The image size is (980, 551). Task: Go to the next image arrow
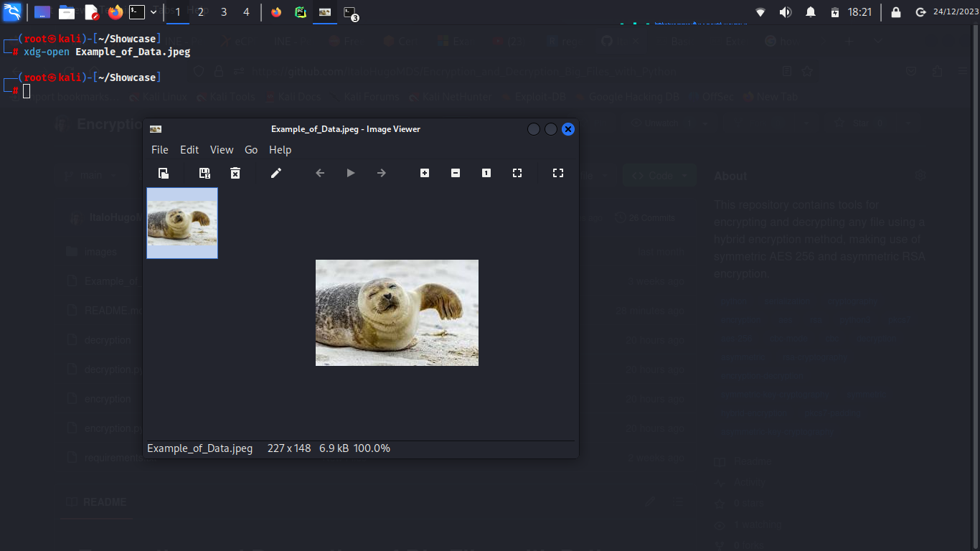click(x=382, y=173)
